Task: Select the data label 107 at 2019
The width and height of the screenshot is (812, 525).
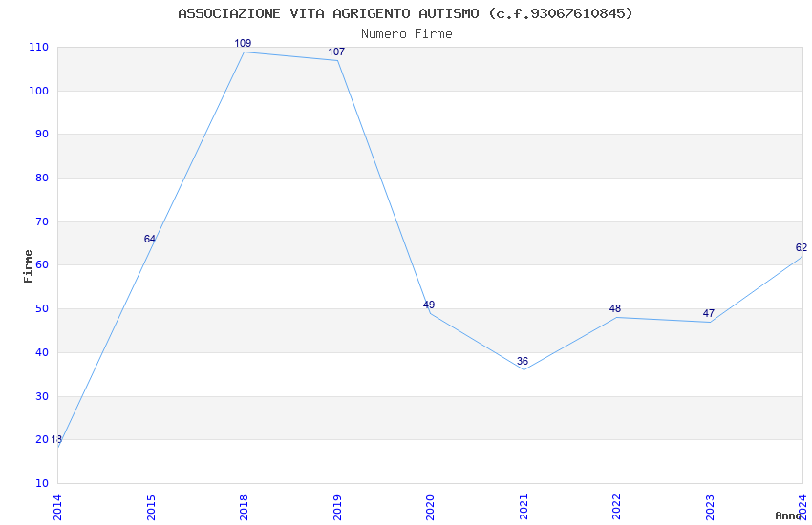Action: pos(336,52)
